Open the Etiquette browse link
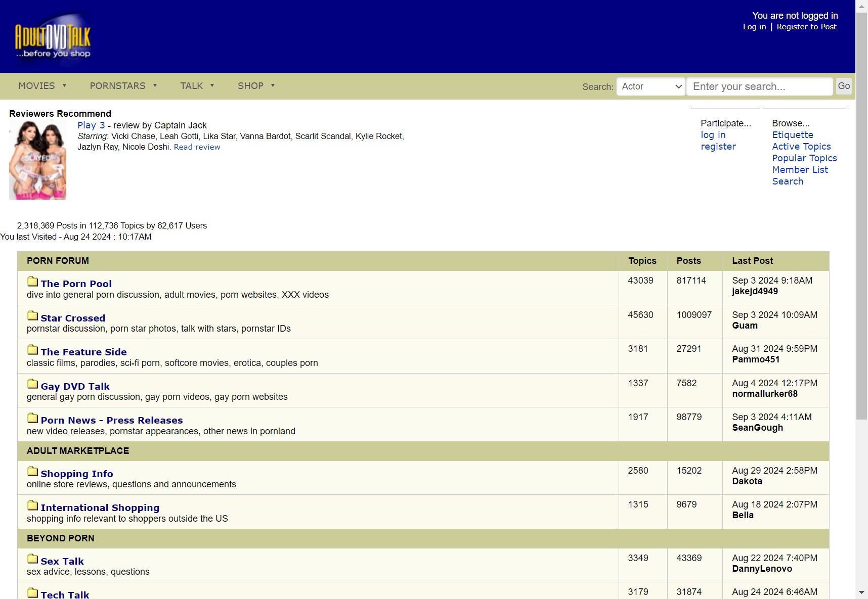 792,135
